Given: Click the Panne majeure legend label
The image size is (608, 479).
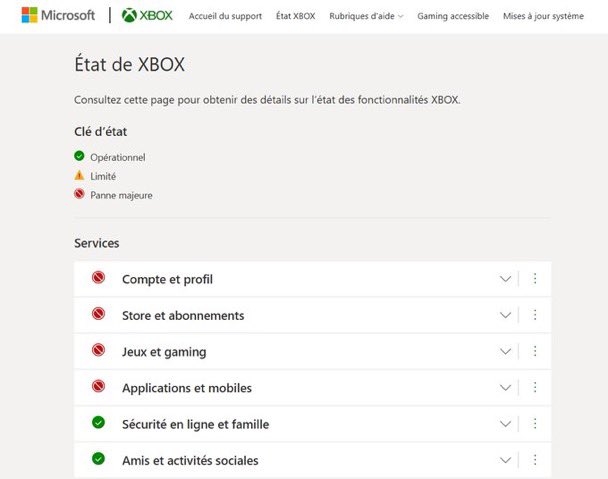Looking at the screenshot, I should pos(121,195).
